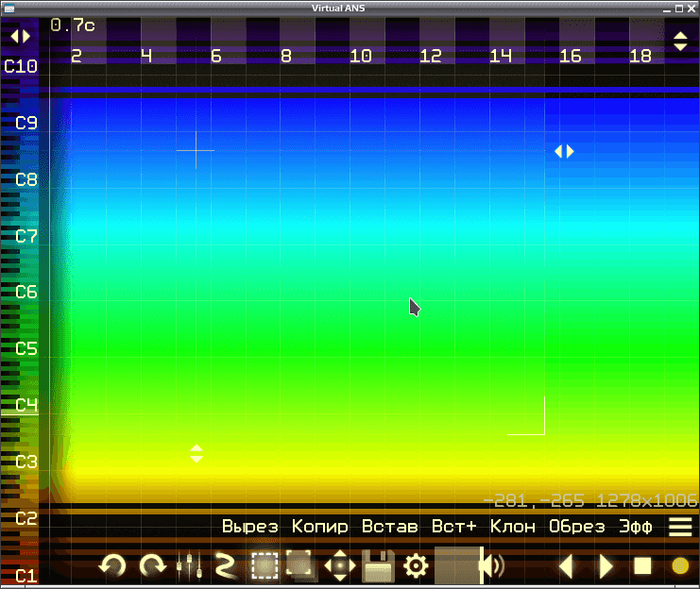Screen dimensions: 700x589
Task: Click the floppy disk save icon
Action: (379, 565)
